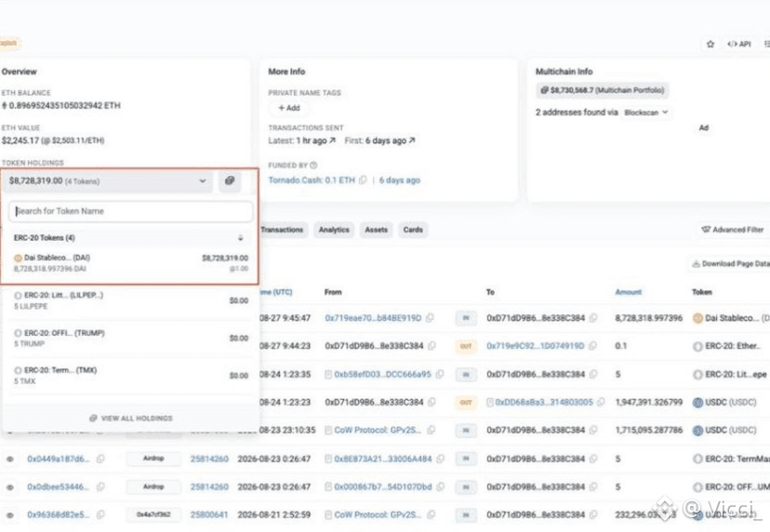The image size is (770, 532).
Task: Open the 0xDD68aBa3...314803005 contract address
Action: click(544, 403)
